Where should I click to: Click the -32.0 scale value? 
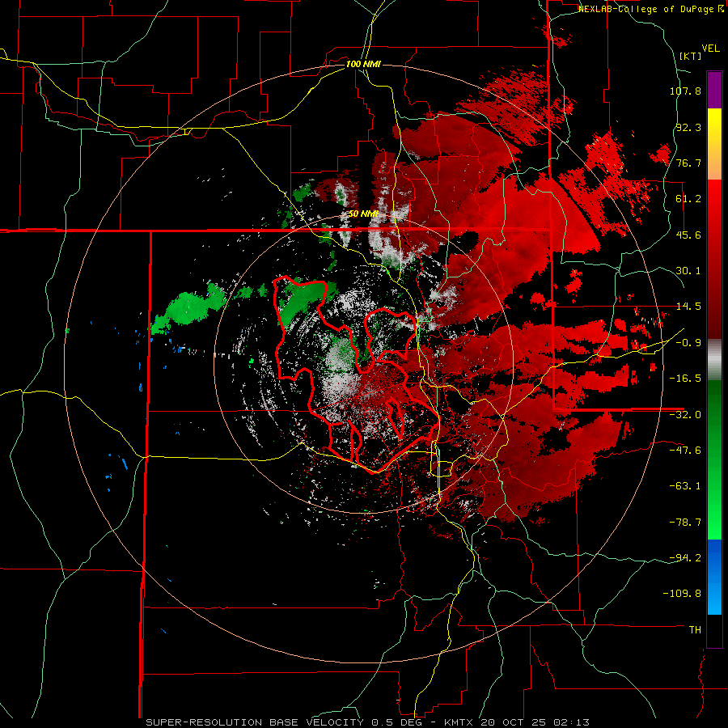(x=685, y=415)
